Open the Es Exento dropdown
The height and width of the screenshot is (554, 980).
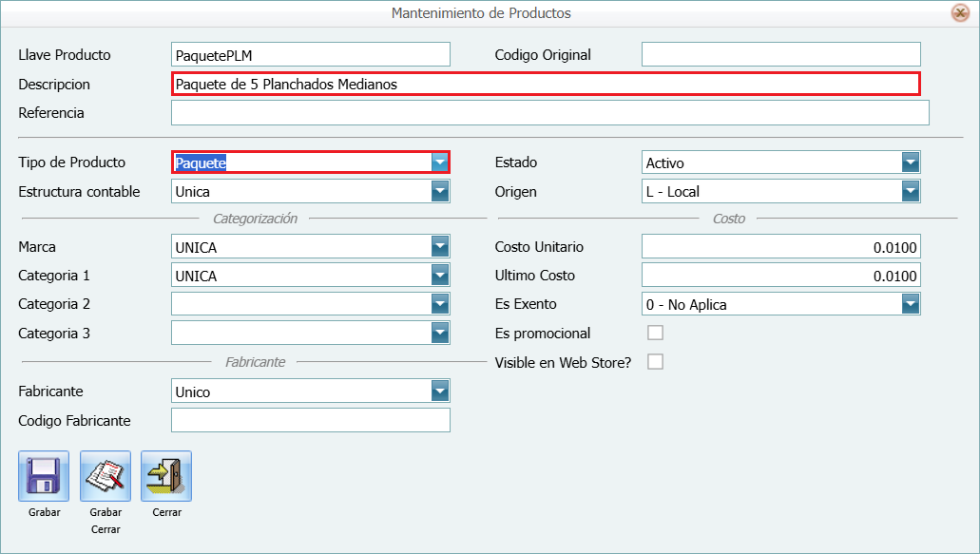911,304
